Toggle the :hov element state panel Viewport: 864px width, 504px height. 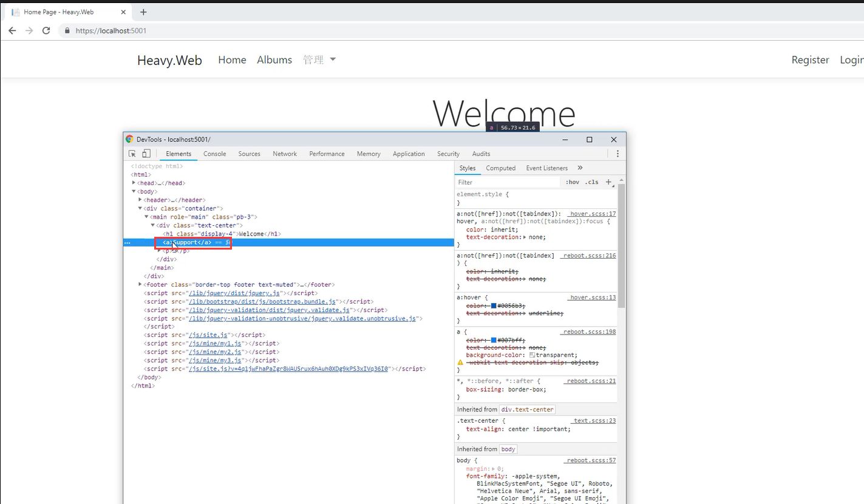[572, 182]
